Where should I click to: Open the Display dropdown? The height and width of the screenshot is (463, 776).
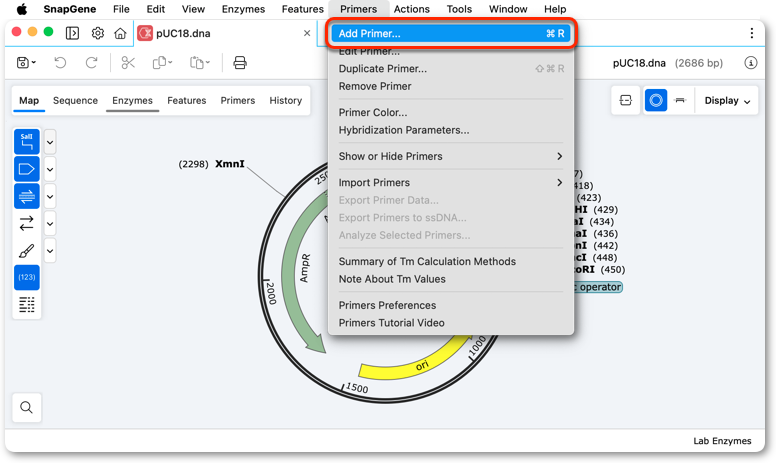[x=727, y=100]
